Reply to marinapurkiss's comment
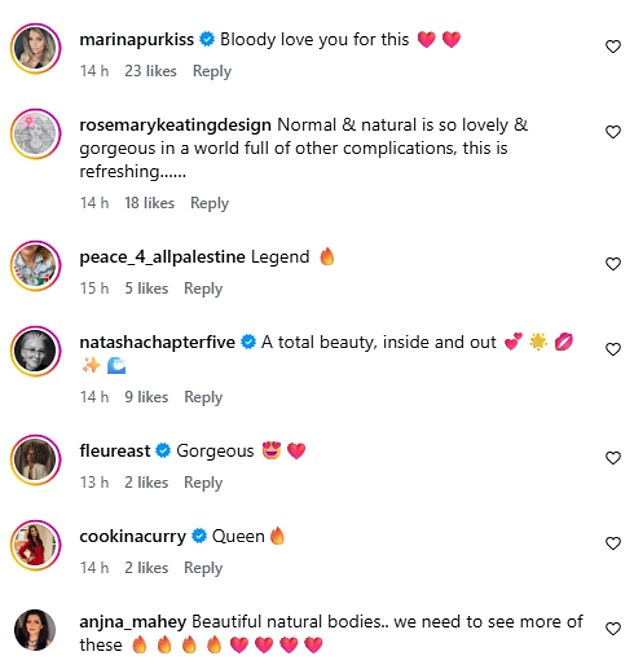This screenshot has height=665, width=634. point(211,71)
